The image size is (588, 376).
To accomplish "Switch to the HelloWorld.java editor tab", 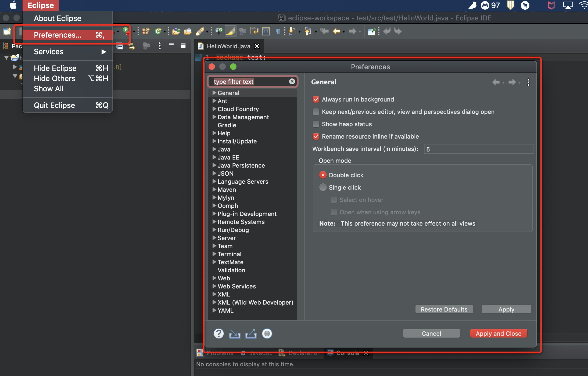I will (x=228, y=46).
